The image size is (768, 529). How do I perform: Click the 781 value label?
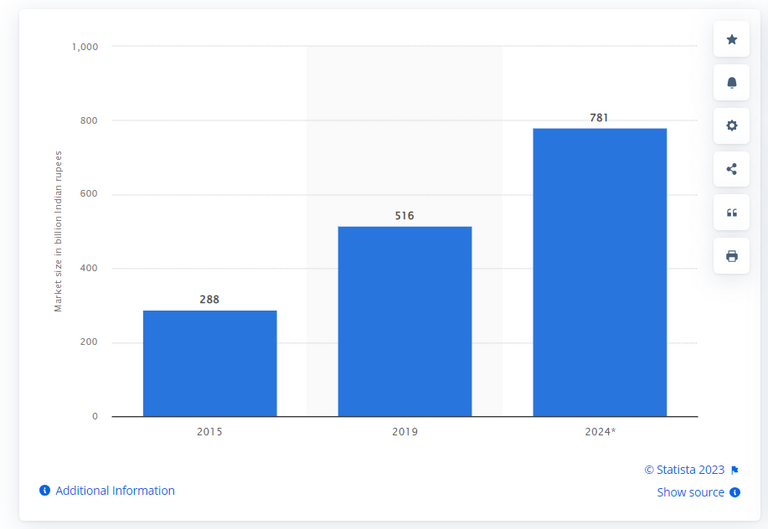599,118
